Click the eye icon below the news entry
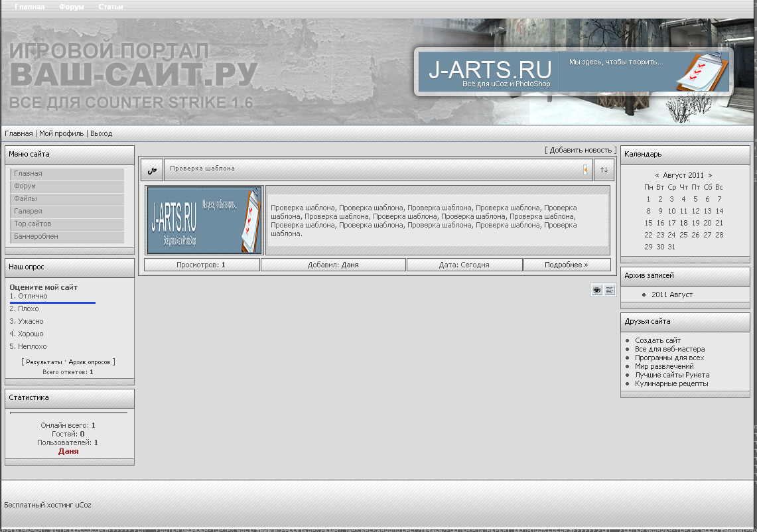Viewport: 757px width, 532px height. coord(597,290)
